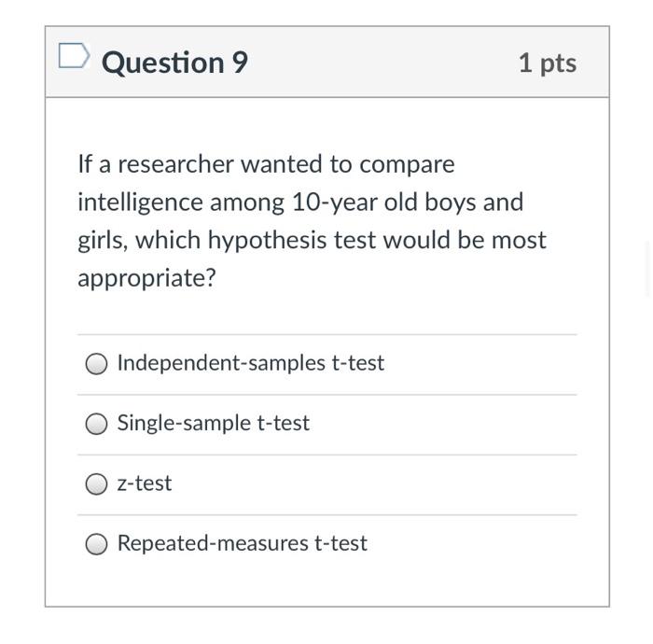Click the 'Question 9' heading

pos(174,63)
